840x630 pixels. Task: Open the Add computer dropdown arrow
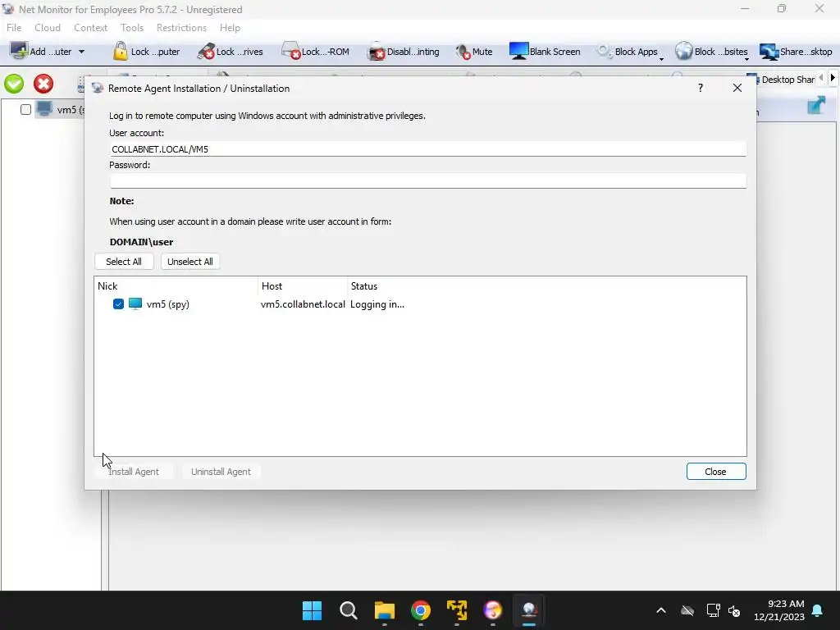click(x=81, y=52)
